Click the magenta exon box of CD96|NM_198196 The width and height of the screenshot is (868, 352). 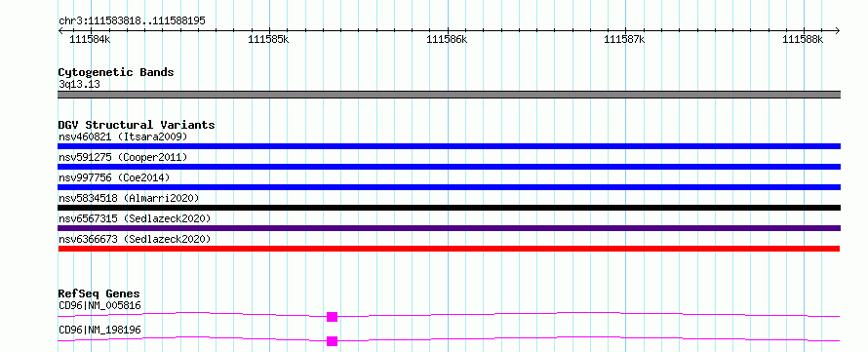tap(333, 341)
